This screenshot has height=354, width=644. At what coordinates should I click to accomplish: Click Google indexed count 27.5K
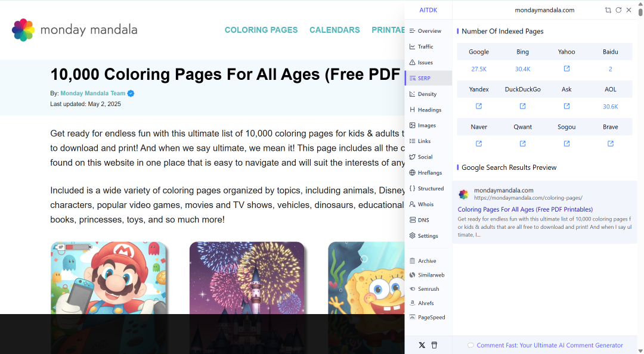pos(478,69)
